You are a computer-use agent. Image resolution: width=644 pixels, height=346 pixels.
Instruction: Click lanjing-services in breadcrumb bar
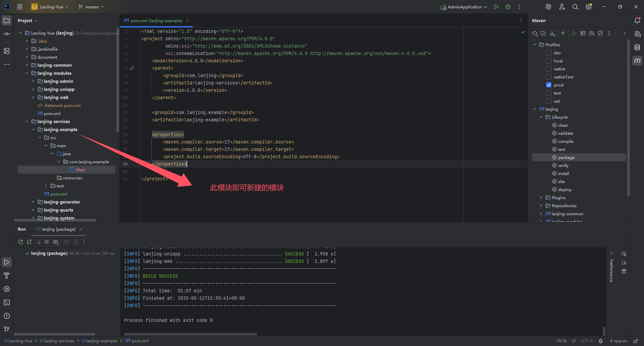coord(57,341)
